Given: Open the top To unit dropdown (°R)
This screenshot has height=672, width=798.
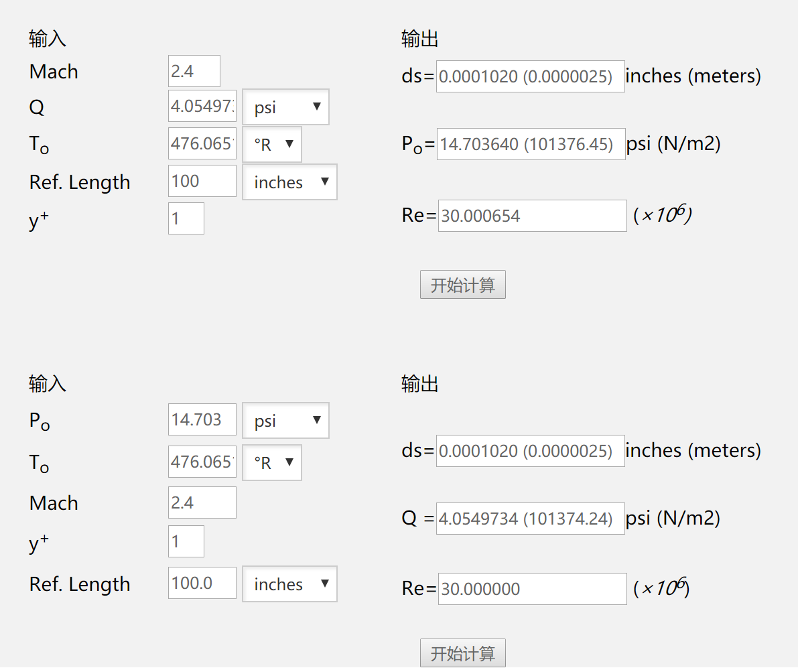Looking at the screenshot, I should click(272, 144).
